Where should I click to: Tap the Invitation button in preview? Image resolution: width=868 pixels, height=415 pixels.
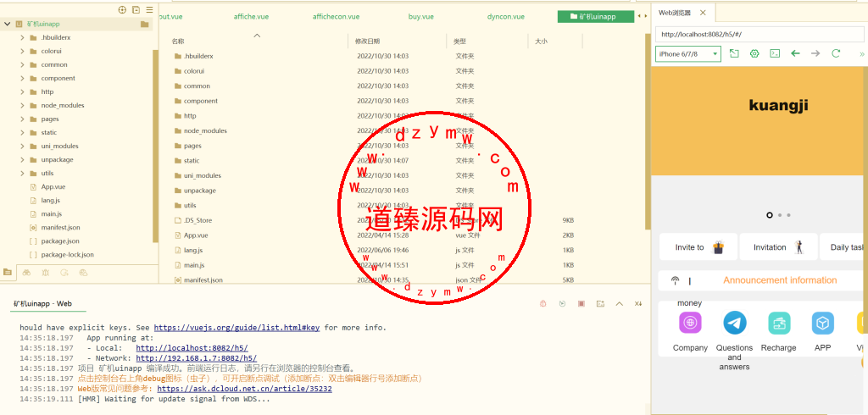(778, 247)
